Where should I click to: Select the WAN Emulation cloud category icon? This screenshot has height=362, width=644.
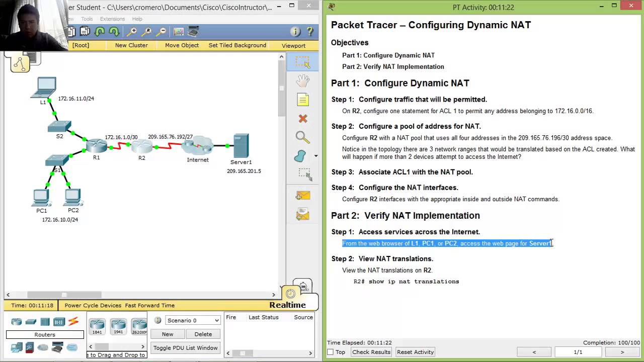click(x=43, y=347)
